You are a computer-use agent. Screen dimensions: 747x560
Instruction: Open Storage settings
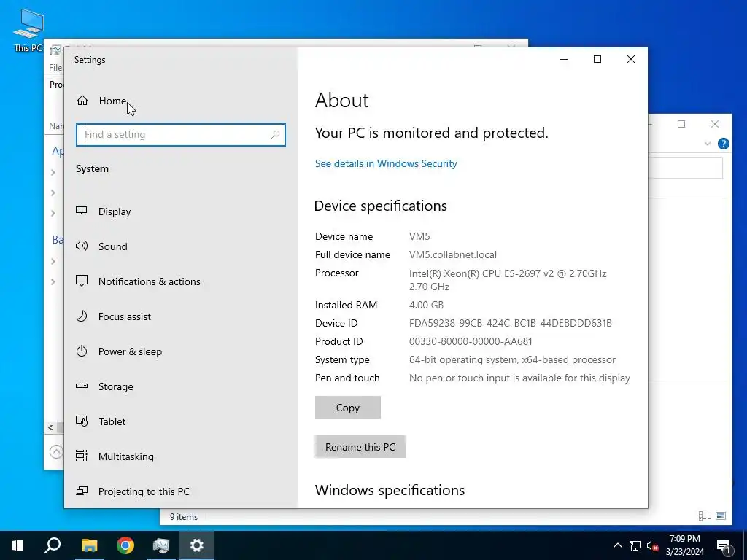(104, 386)
